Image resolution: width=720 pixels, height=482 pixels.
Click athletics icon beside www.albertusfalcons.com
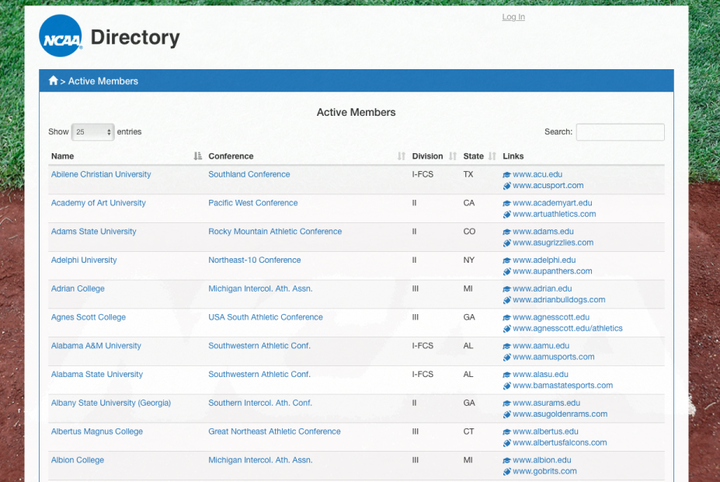click(506, 443)
